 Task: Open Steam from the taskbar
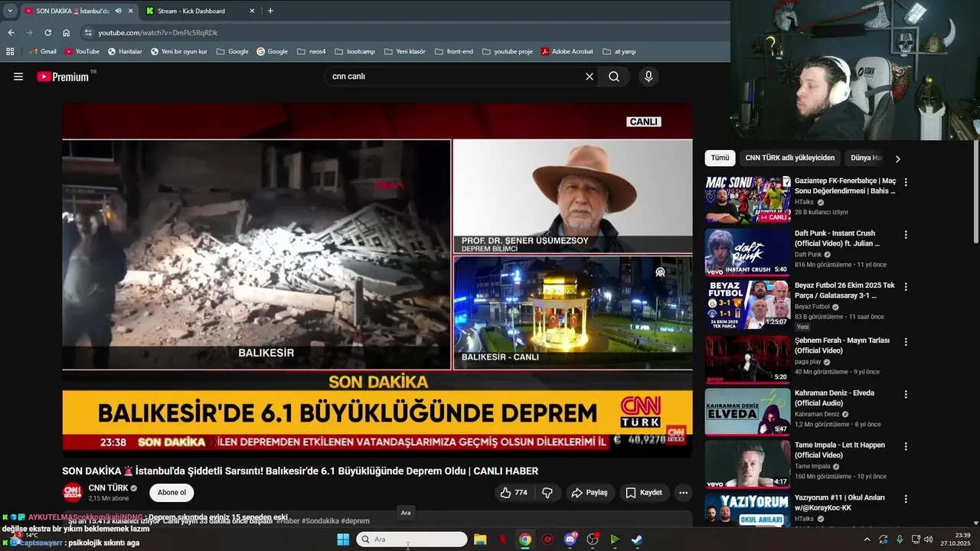(x=637, y=540)
